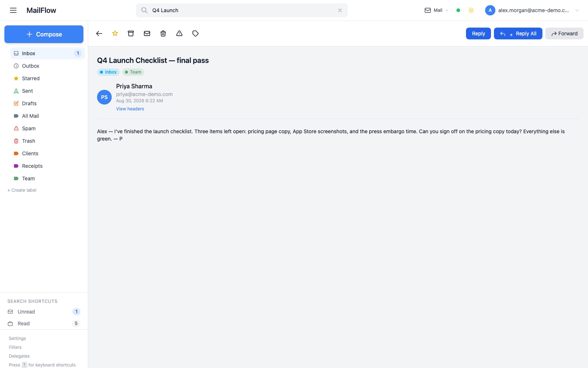Click the Team tag on the email
This screenshot has width=588, height=368.
pos(133,72)
